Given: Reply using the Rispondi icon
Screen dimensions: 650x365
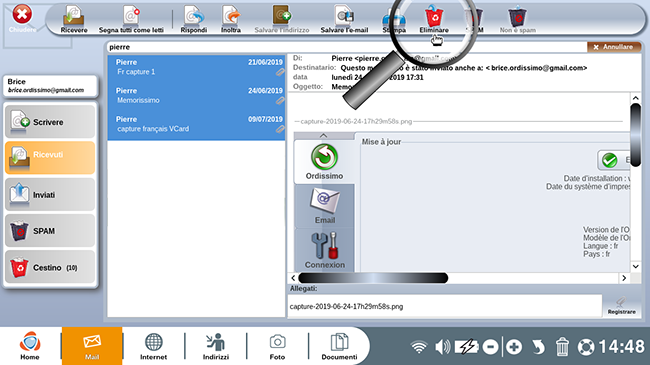Looking at the screenshot, I should 194,19.
